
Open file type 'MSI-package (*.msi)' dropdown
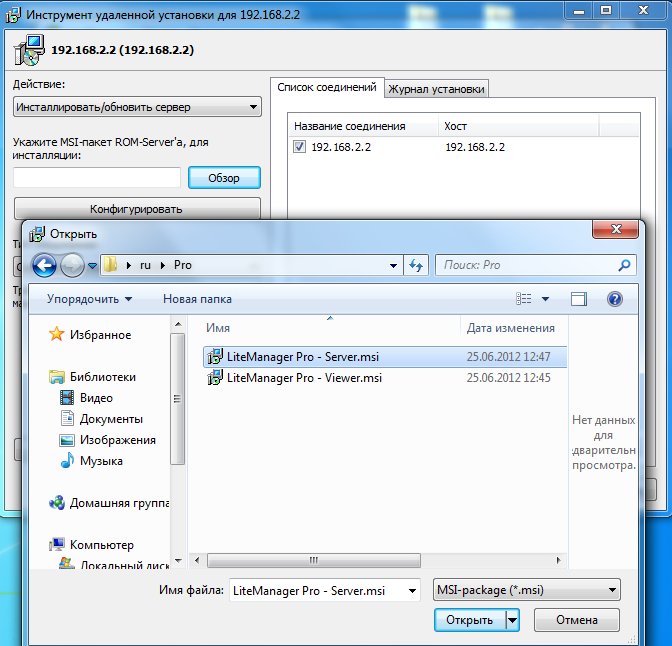pos(527,590)
